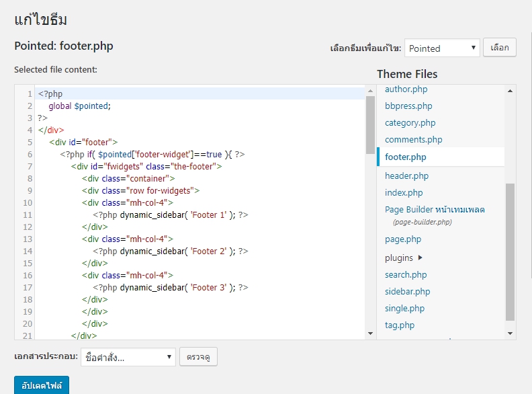Viewport: 532px width, 394px height.
Task: Open the plugins folder label
Action: pos(398,258)
